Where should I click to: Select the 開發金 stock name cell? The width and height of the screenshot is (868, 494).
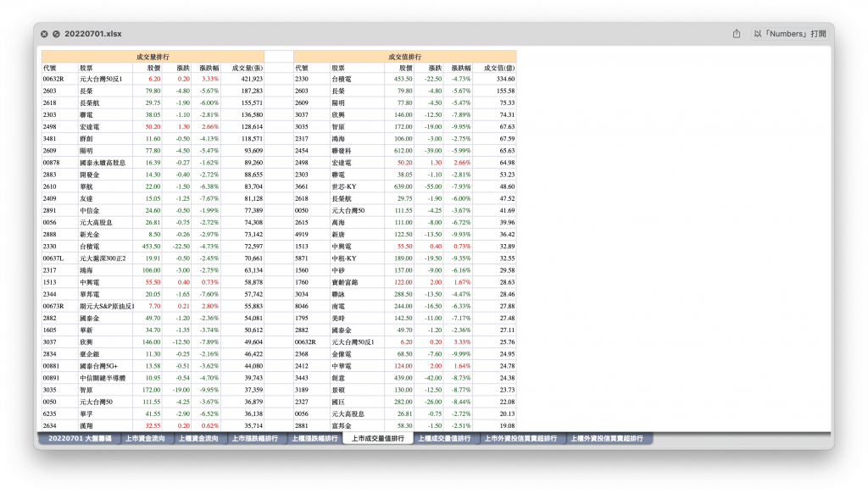coord(105,175)
